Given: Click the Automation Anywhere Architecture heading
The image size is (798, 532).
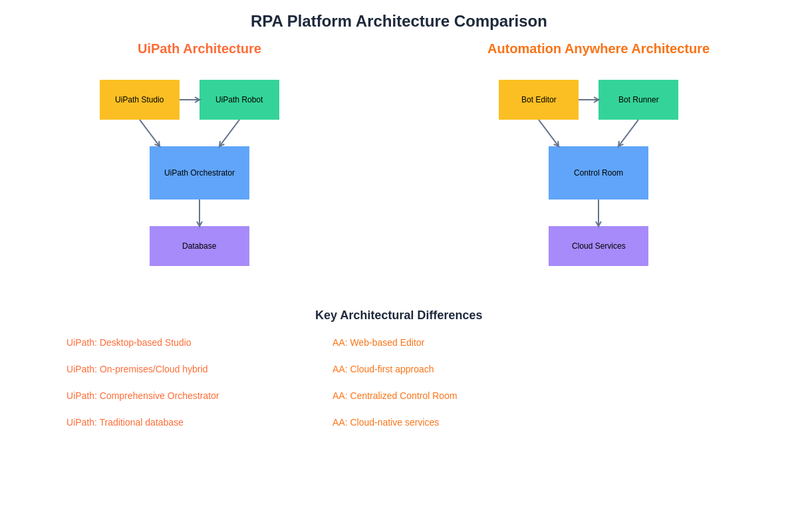Looking at the screenshot, I should point(598,49).
